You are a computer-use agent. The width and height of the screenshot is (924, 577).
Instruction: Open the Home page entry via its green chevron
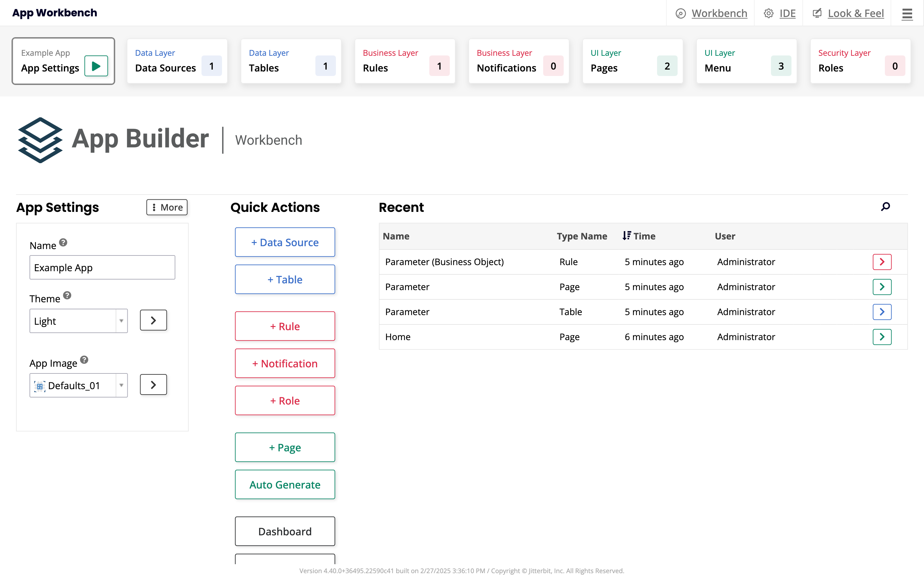(882, 337)
